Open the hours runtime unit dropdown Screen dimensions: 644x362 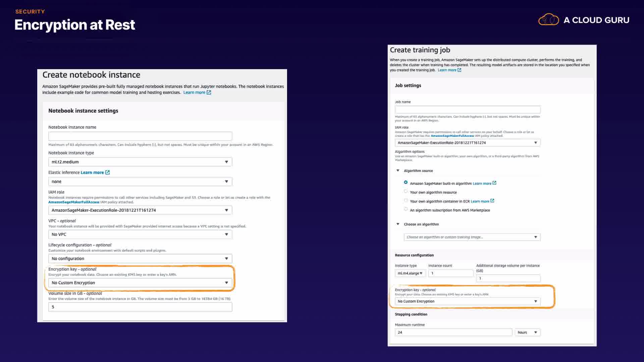coord(527,333)
